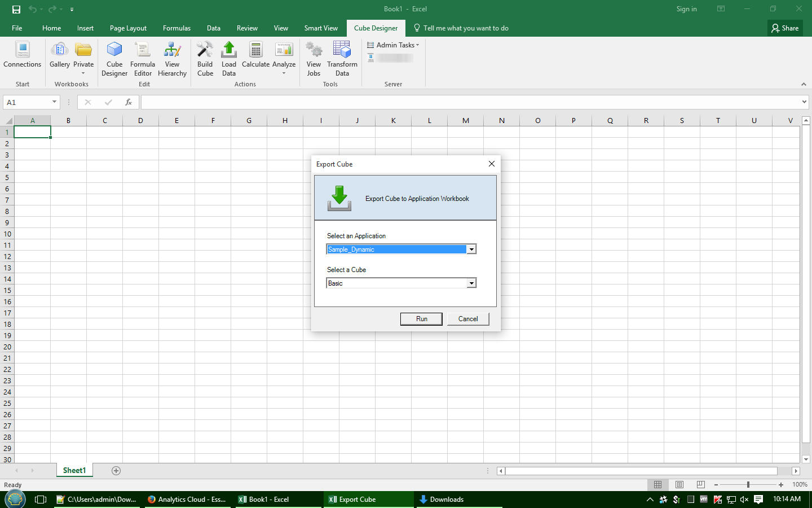Open Admin Tasks dropdown

[394, 45]
